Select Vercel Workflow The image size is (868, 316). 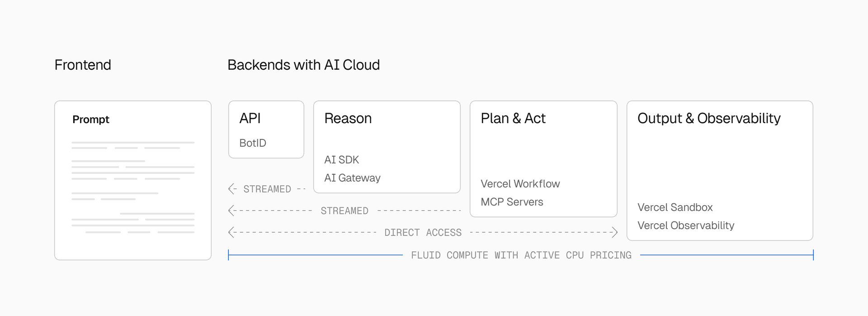click(x=520, y=184)
